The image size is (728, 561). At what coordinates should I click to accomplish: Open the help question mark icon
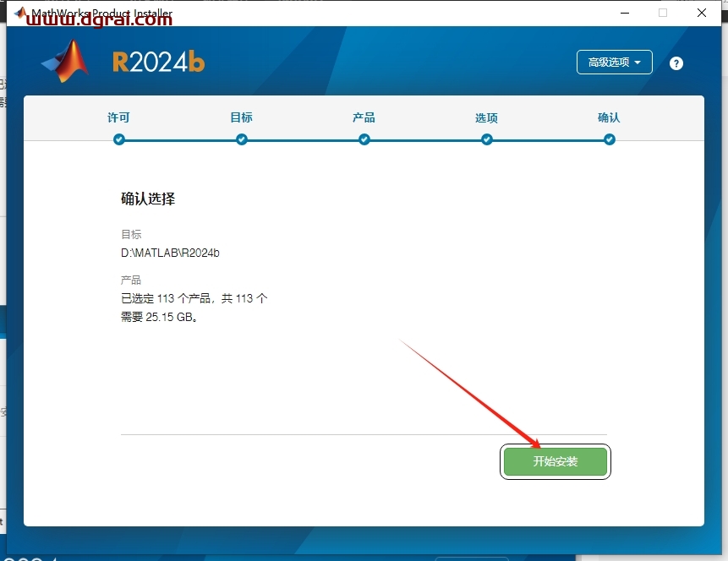coord(676,63)
